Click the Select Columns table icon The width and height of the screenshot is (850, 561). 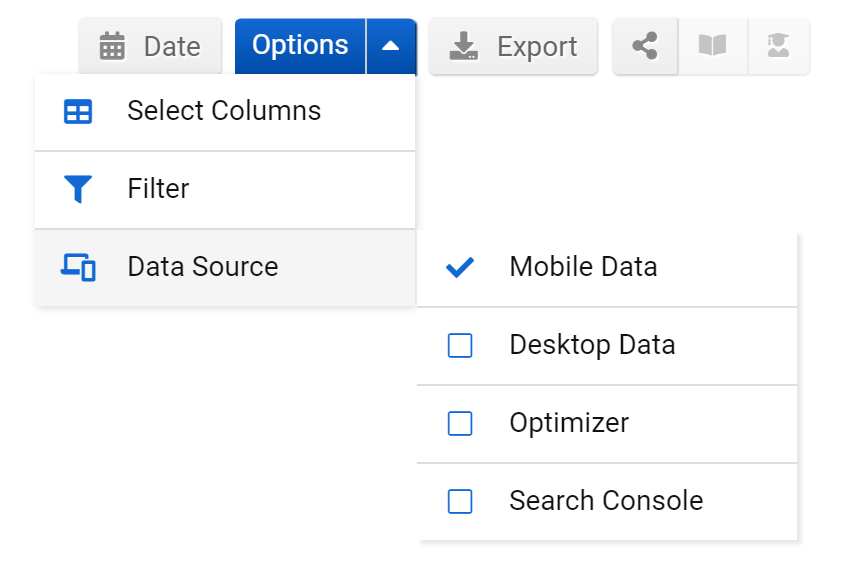pyautogui.click(x=78, y=112)
